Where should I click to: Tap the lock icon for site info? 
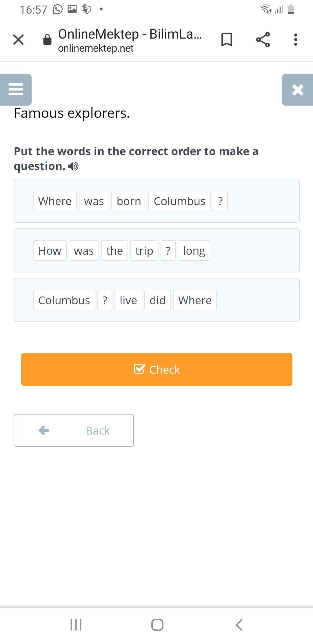coord(47,40)
